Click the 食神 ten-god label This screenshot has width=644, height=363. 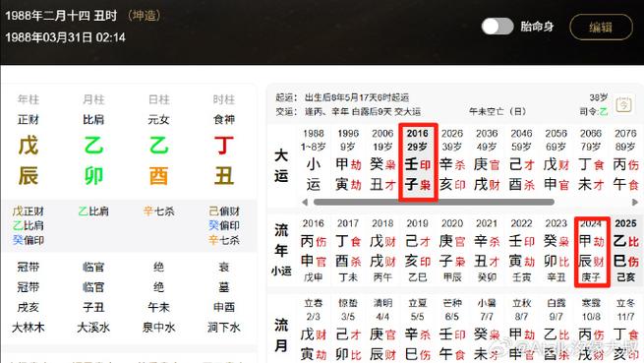pyautogui.click(x=224, y=120)
